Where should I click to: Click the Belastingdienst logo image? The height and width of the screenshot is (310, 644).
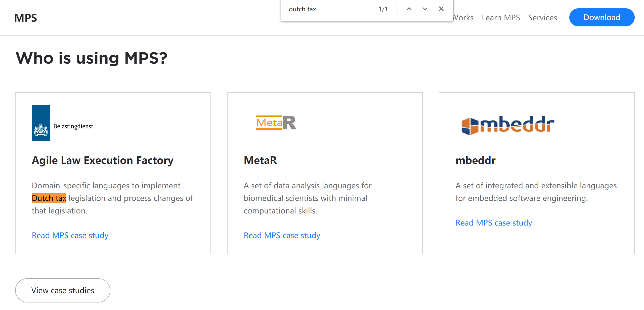point(62,123)
